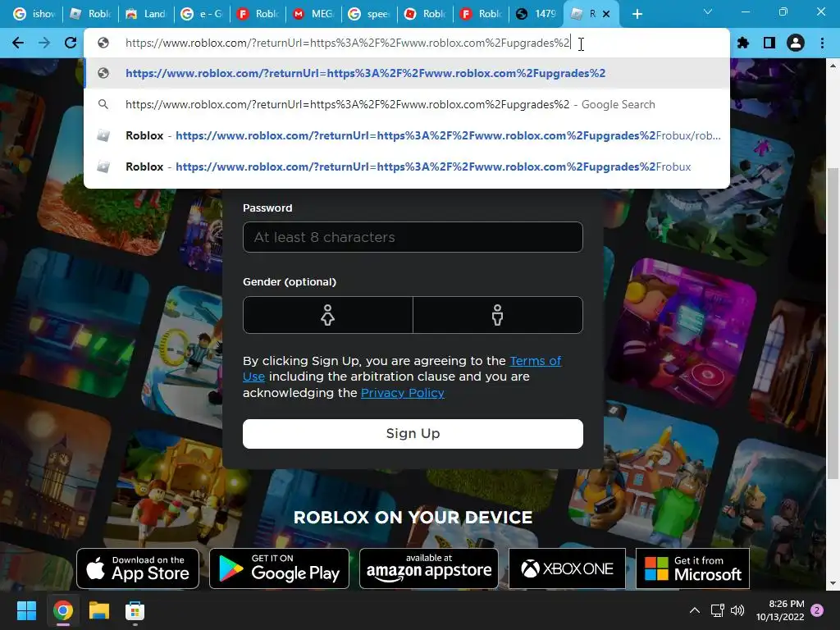The width and height of the screenshot is (840, 630).
Task: Click the Sign Up button
Action: (413, 433)
